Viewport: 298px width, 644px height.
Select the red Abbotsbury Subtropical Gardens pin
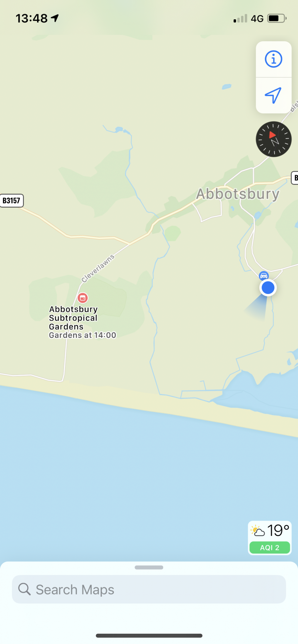83,298
